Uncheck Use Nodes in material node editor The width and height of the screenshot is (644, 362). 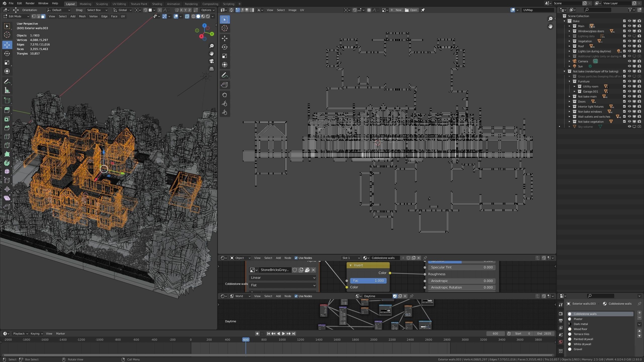(x=296, y=258)
